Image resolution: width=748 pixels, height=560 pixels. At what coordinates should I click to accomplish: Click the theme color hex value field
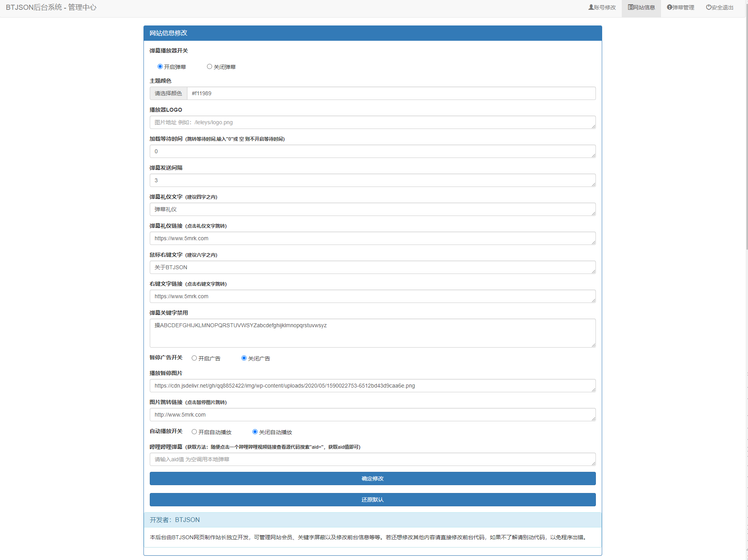391,93
